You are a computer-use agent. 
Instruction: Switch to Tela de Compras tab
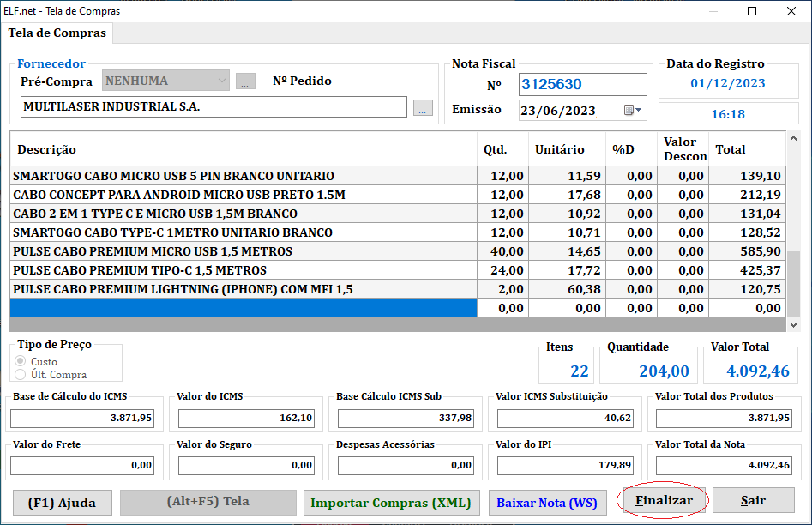click(57, 33)
